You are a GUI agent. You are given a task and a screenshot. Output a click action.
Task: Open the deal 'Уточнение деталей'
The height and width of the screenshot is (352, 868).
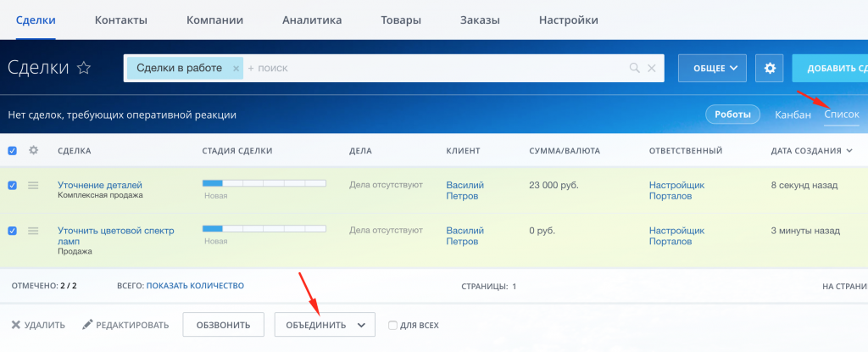pyautogui.click(x=100, y=185)
